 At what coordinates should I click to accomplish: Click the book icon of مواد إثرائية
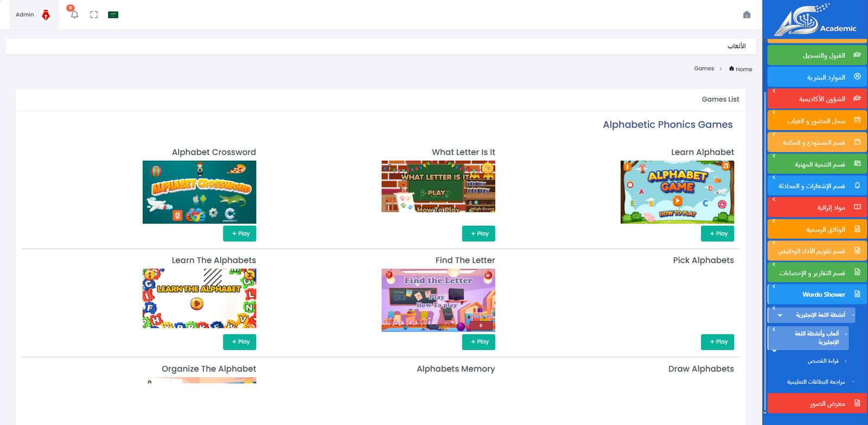(x=857, y=207)
